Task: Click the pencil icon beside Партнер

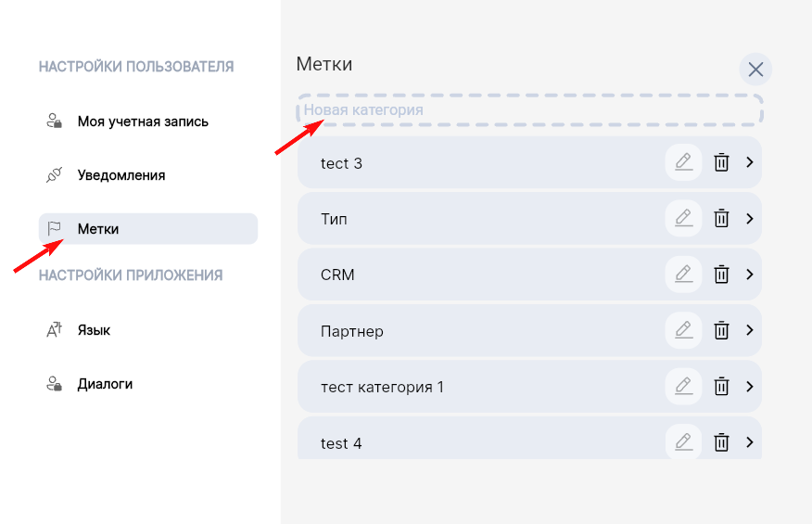Action: point(683,330)
